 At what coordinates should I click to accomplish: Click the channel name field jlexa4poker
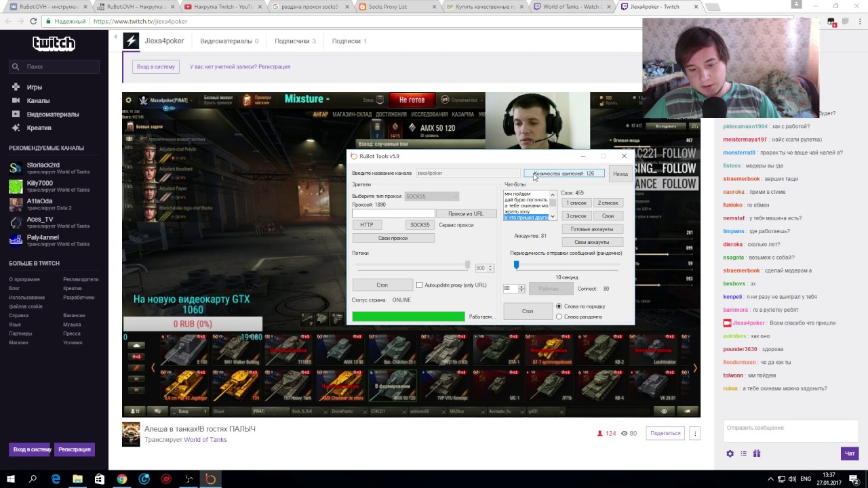coord(467,173)
